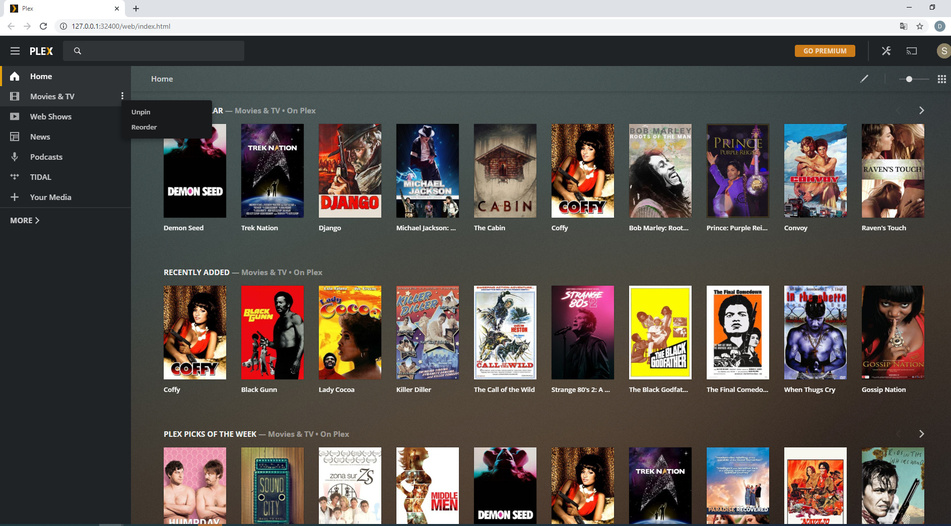951x526 pixels.
Task: Click the Plex logo
Action: [x=41, y=52]
